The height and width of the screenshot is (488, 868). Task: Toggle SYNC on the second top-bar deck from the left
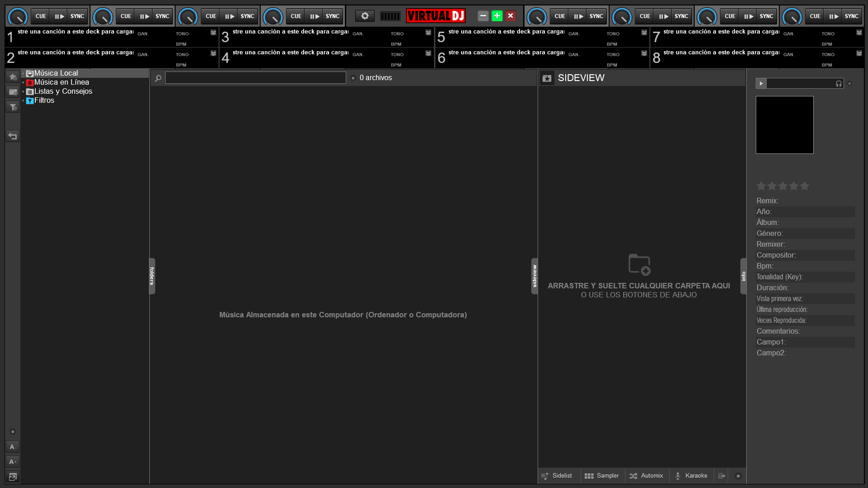tap(162, 16)
